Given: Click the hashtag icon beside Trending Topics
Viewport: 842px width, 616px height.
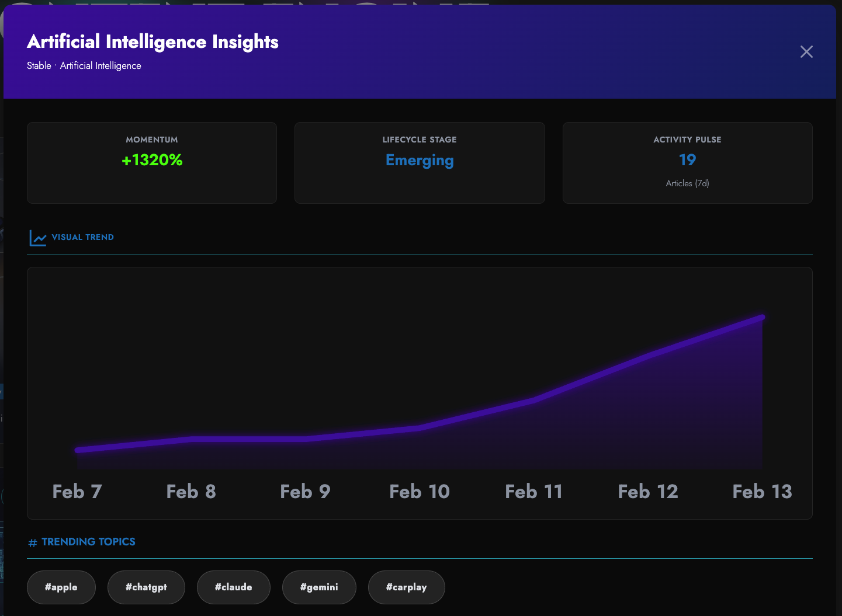Looking at the screenshot, I should pyautogui.click(x=33, y=543).
